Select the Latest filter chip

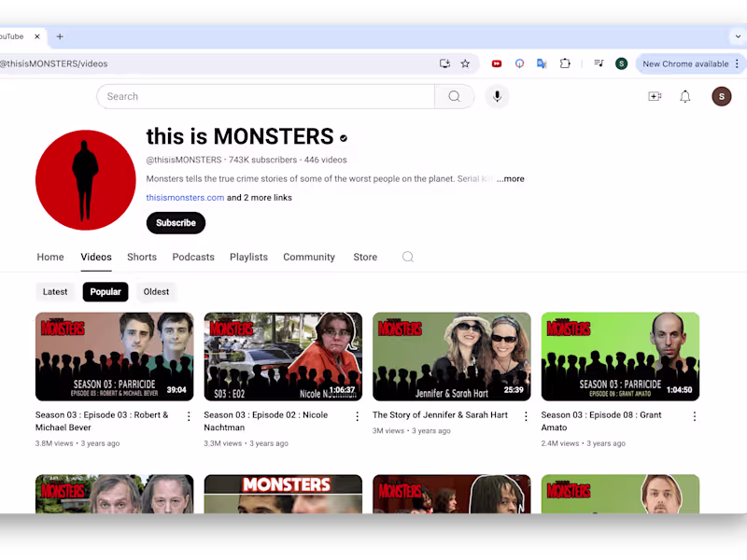55,291
